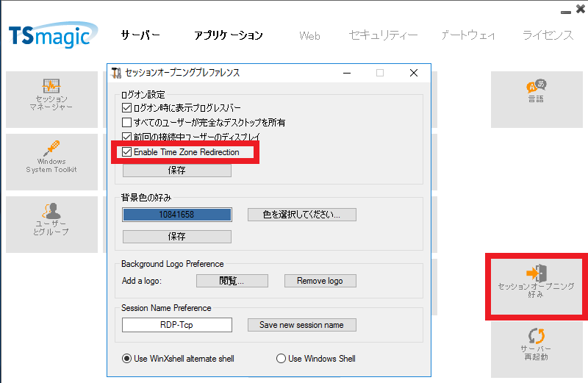Uncheck Enable Time Zone Redirection

(x=126, y=152)
